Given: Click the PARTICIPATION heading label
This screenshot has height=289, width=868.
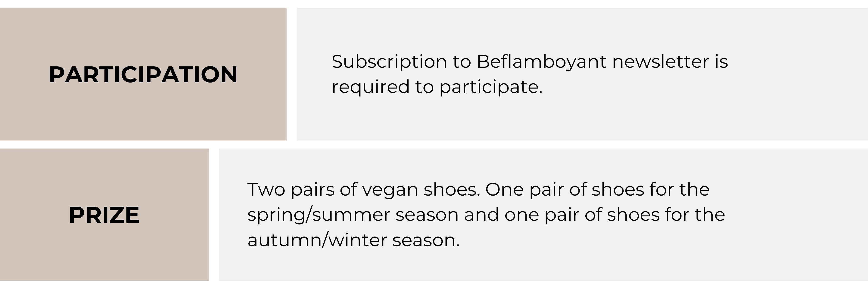Looking at the screenshot, I should click(143, 74).
